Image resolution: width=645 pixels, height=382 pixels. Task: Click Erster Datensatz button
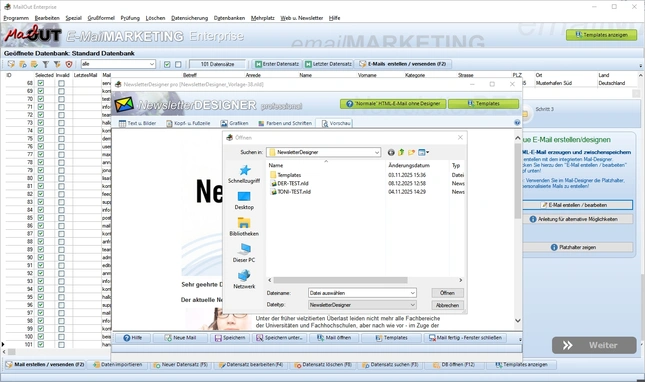tap(277, 64)
